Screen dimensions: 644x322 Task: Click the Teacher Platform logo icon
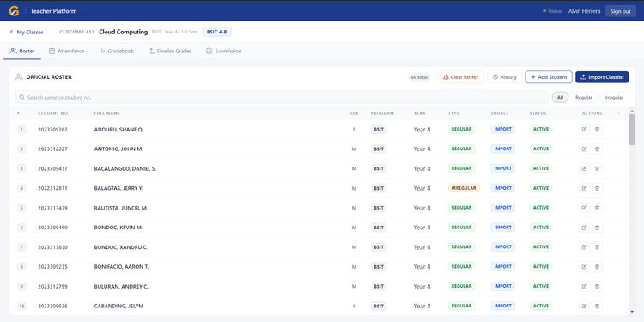(14, 11)
